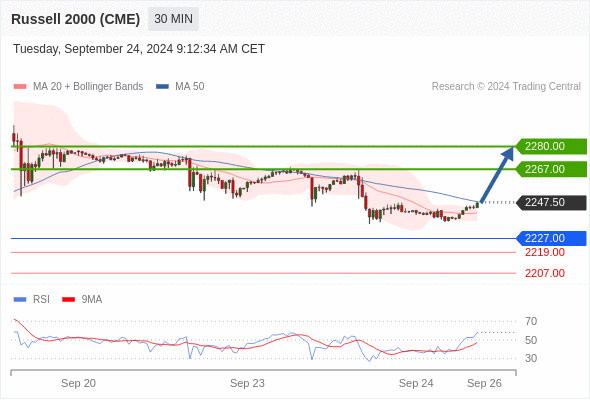Click the Russell 2000 (CME) title
The image size is (590, 400).
point(76,19)
